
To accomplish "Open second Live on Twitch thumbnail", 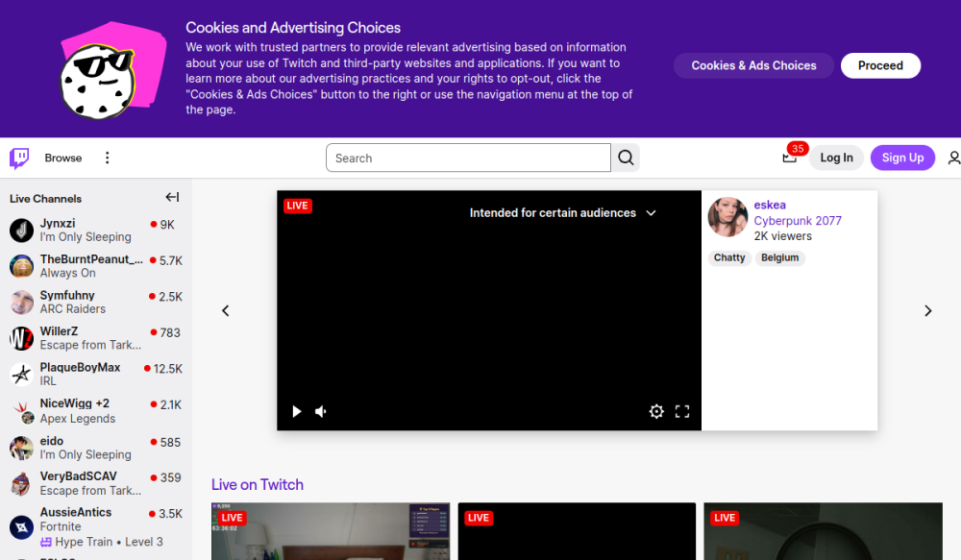I will coord(577,531).
